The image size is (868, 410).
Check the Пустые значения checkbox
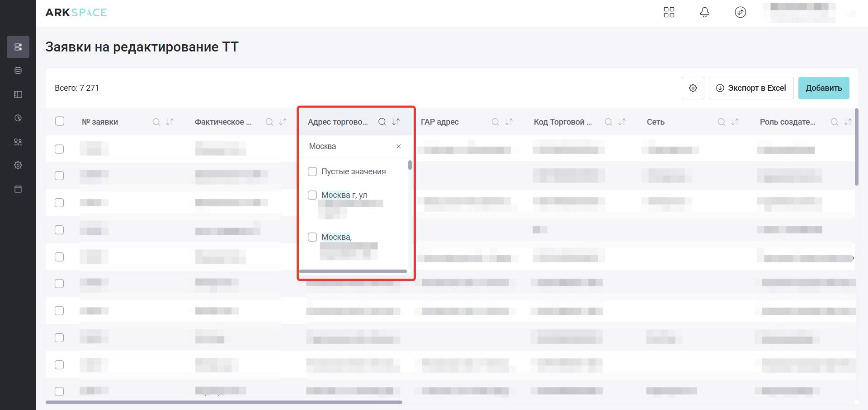click(x=312, y=172)
